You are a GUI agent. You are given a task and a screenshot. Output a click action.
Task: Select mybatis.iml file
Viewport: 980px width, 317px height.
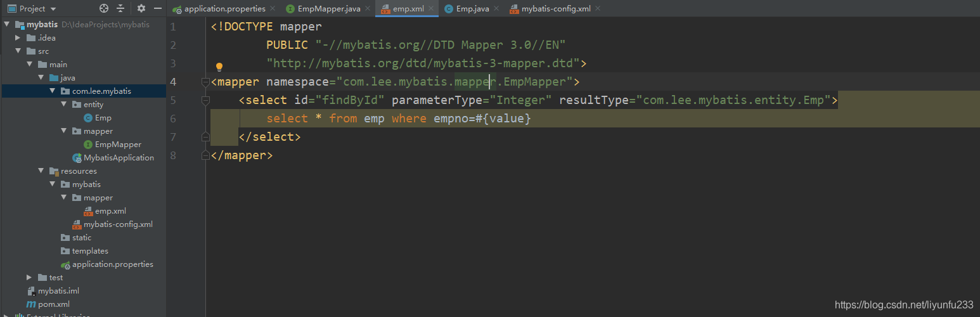(x=58, y=291)
